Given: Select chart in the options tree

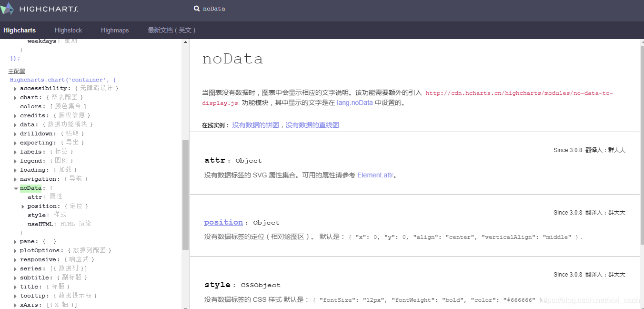Looking at the screenshot, I should pyautogui.click(x=29, y=97).
